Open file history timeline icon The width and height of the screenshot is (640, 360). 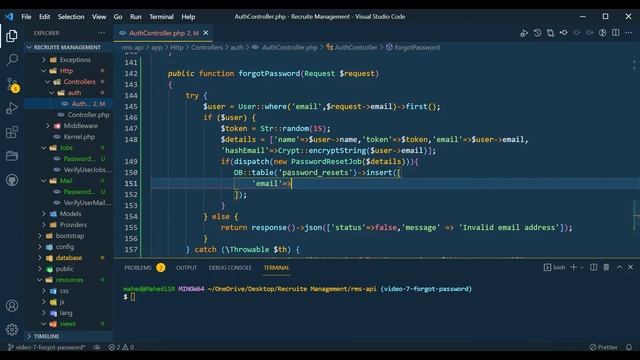[x=537, y=33]
